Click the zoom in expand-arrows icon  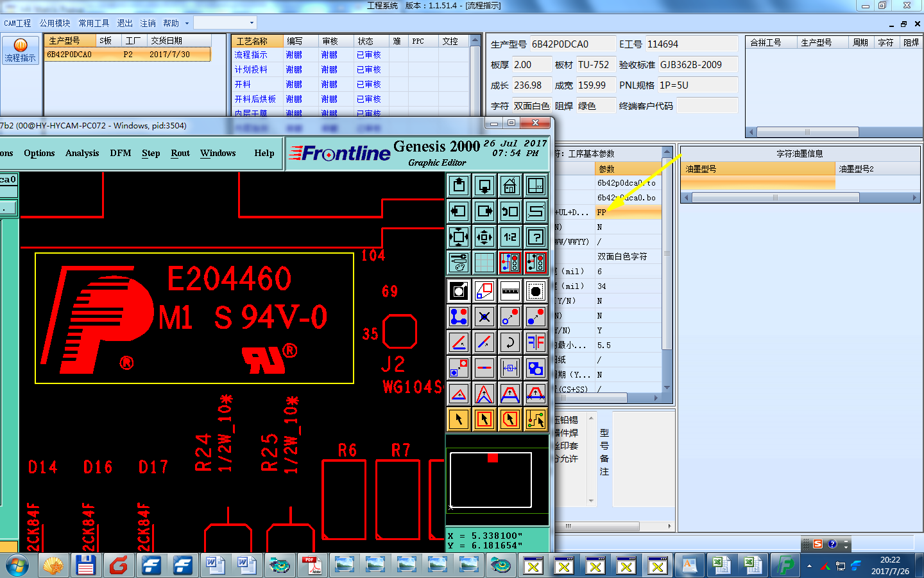coord(459,237)
